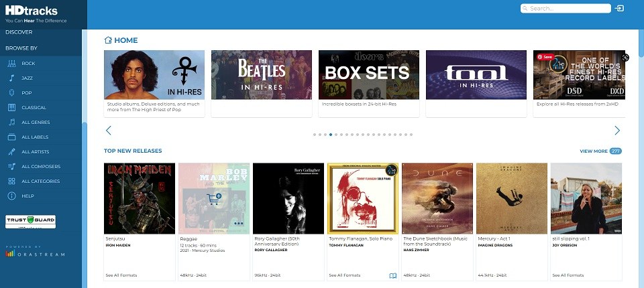Open the Discover menu item
Viewport: 644px width, 288px height.
19,32
